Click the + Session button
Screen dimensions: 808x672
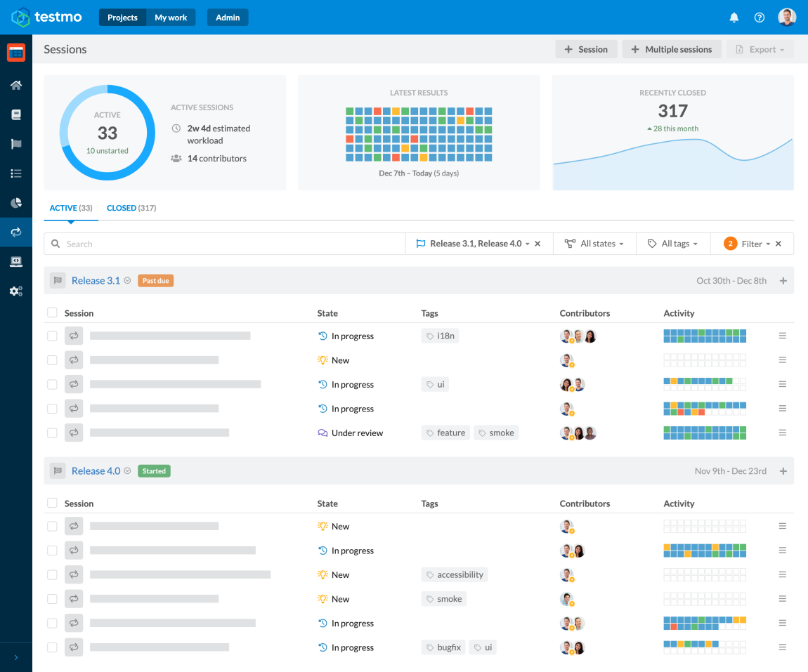tap(586, 49)
